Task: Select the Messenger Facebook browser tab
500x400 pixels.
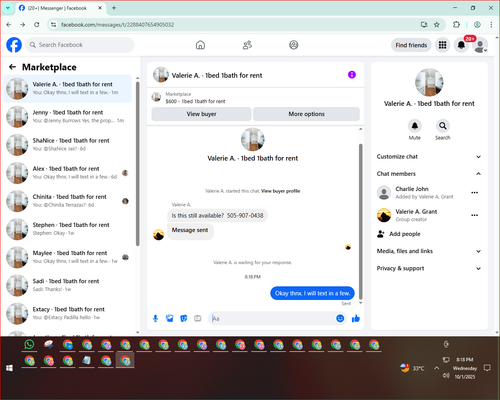Action: 61,8
